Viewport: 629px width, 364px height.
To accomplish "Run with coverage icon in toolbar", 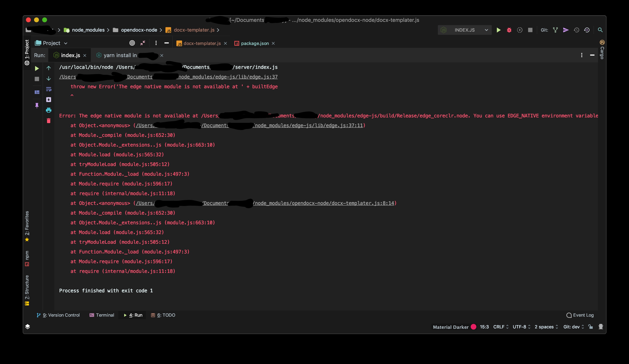I will coord(520,30).
